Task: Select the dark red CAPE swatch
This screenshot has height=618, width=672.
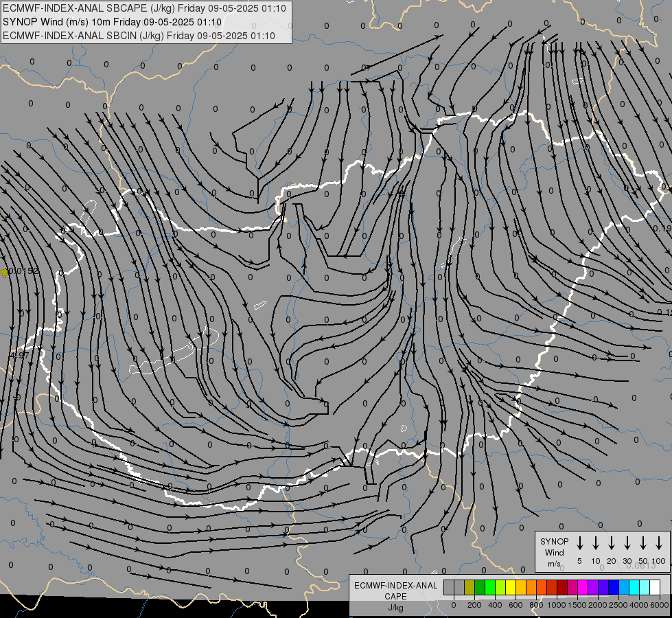Action: click(x=562, y=588)
